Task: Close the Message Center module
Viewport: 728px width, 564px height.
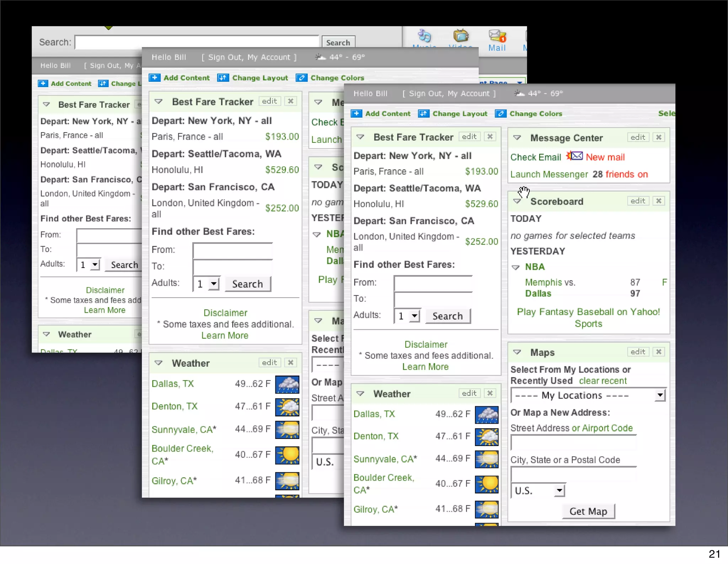Action: pyautogui.click(x=659, y=137)
